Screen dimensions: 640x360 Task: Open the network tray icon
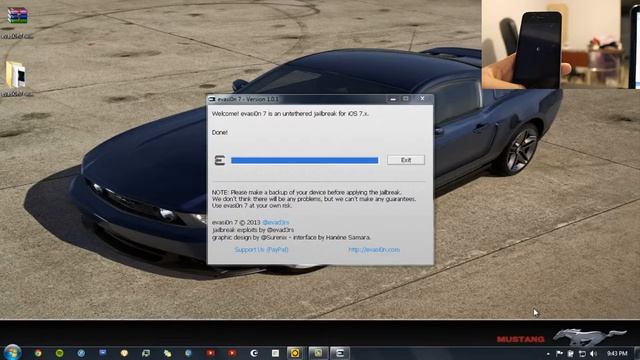582,353
